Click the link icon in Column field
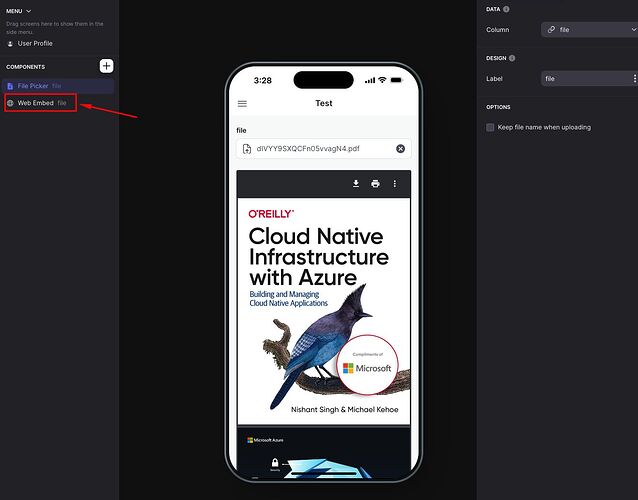 tap(551, 29)
